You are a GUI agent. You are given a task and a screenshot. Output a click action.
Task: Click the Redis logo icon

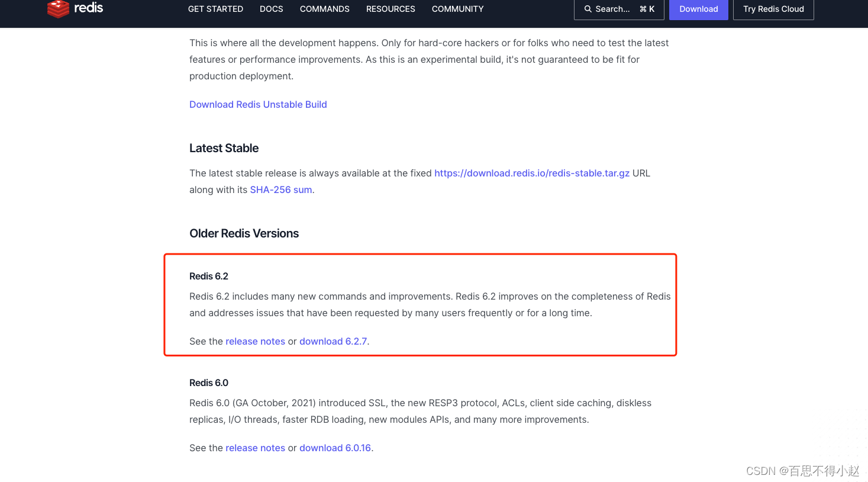coord(58,9)
